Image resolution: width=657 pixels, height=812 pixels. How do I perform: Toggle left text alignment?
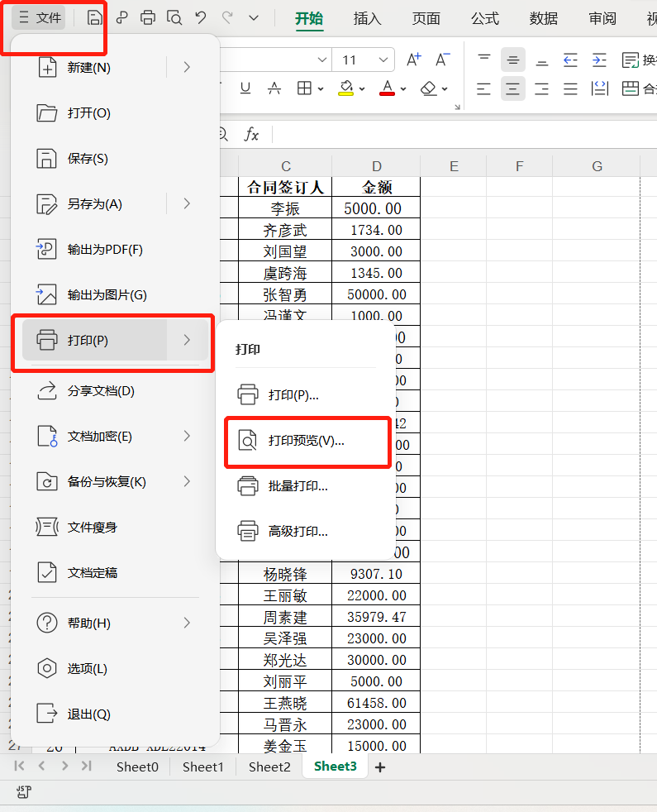(x=484, y=88)
